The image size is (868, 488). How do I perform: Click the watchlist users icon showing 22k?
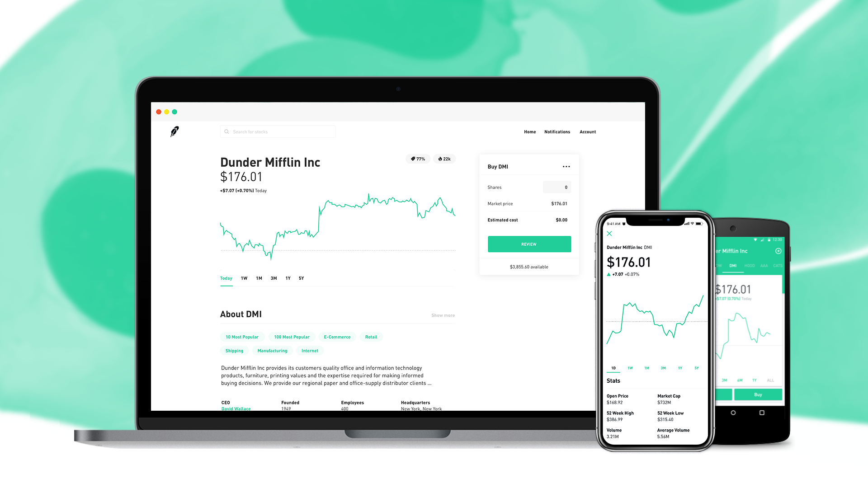(x=444, y=159)
